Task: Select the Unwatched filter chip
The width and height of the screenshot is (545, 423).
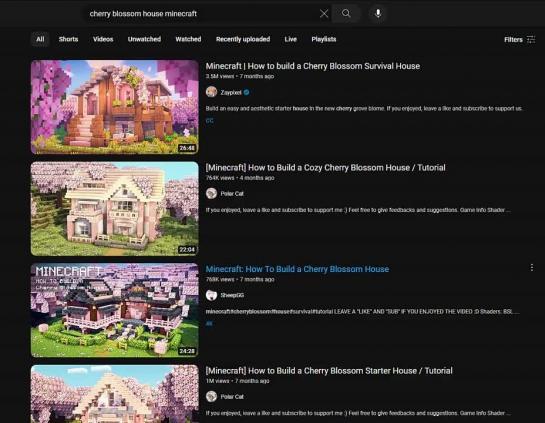Action: [x=144, y=39]
